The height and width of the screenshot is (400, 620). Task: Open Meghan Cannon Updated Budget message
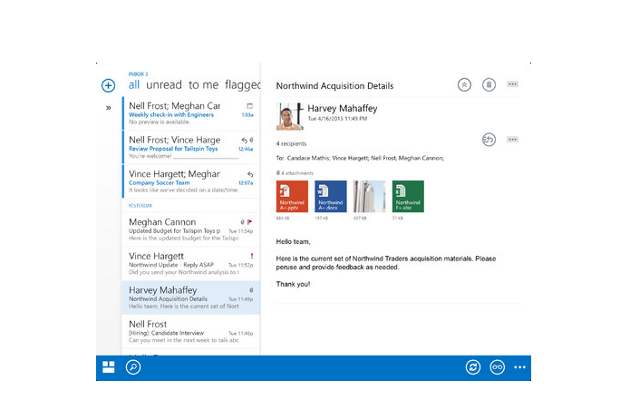point(191,229)
